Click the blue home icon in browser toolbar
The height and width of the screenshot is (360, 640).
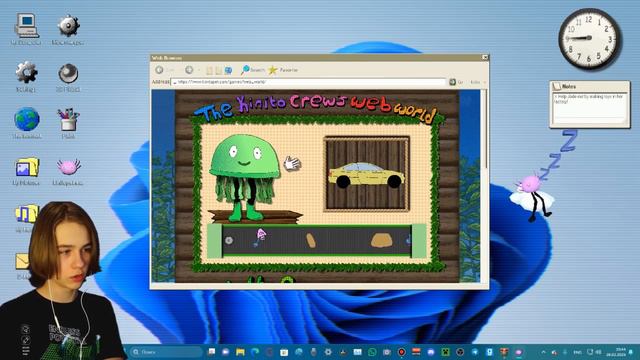[228, 71]
